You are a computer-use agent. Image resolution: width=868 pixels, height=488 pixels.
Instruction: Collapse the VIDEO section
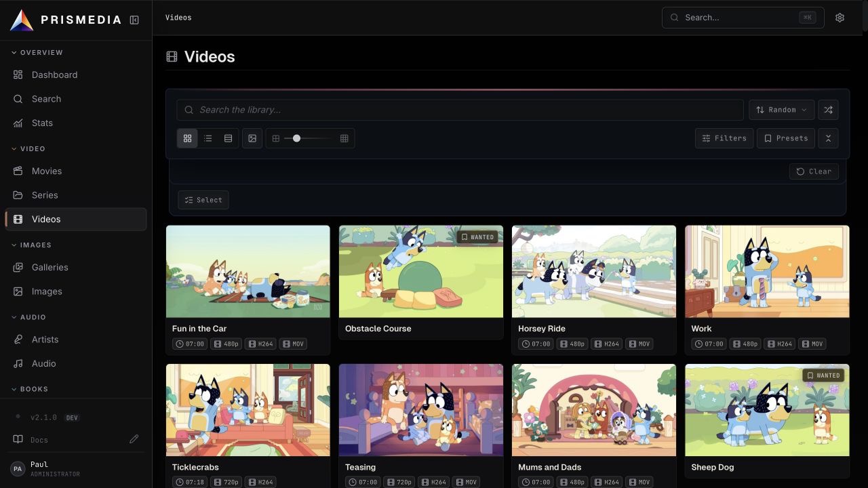click(28, 148)
